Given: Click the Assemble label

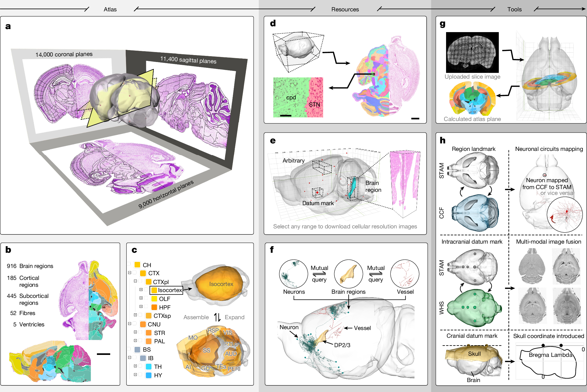Looking at the screenshot, I should click(x=196, y=317).
